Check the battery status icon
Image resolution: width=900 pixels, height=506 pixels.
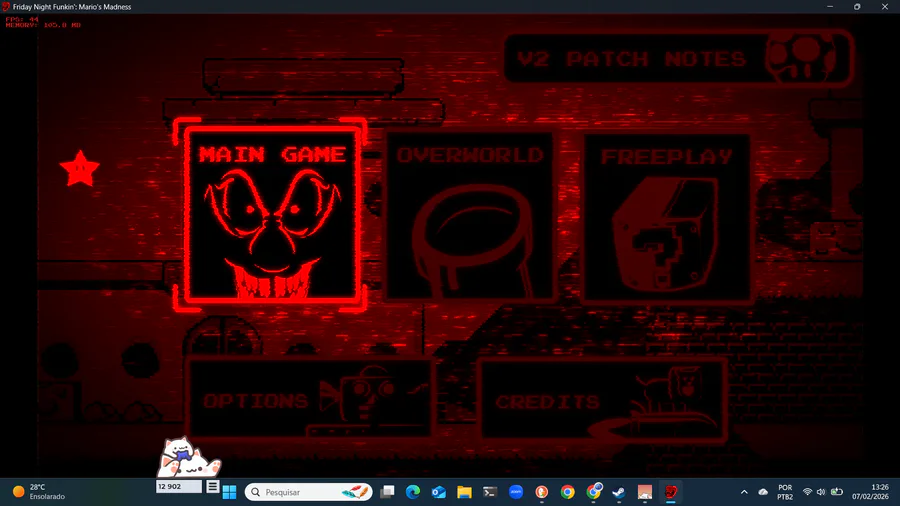[x=837, y=492]
